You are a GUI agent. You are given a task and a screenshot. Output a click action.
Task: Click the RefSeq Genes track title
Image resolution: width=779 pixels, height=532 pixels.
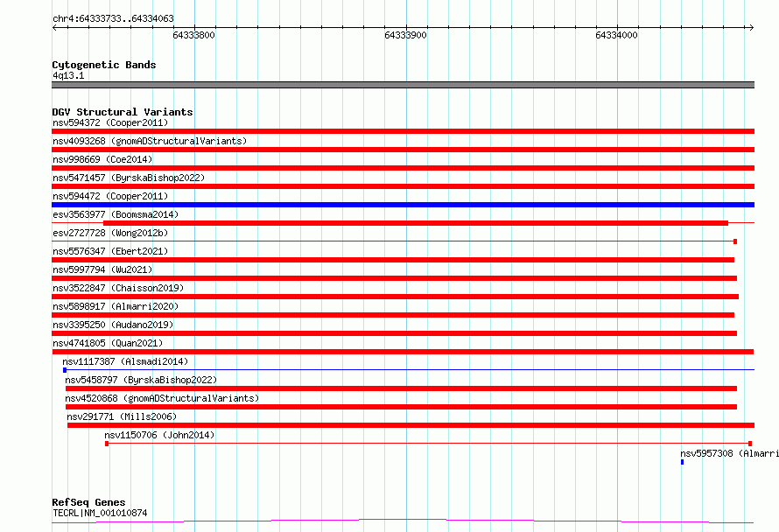pos(88,502)
